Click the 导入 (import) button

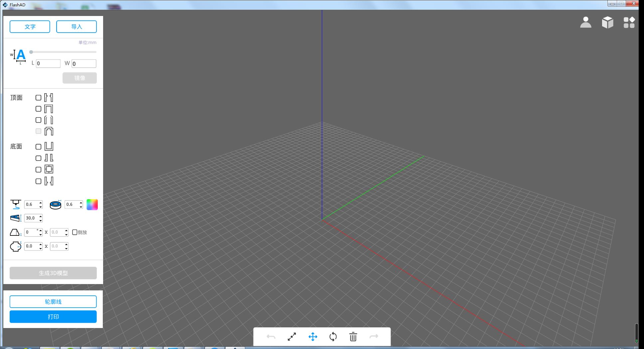[77, 27]
